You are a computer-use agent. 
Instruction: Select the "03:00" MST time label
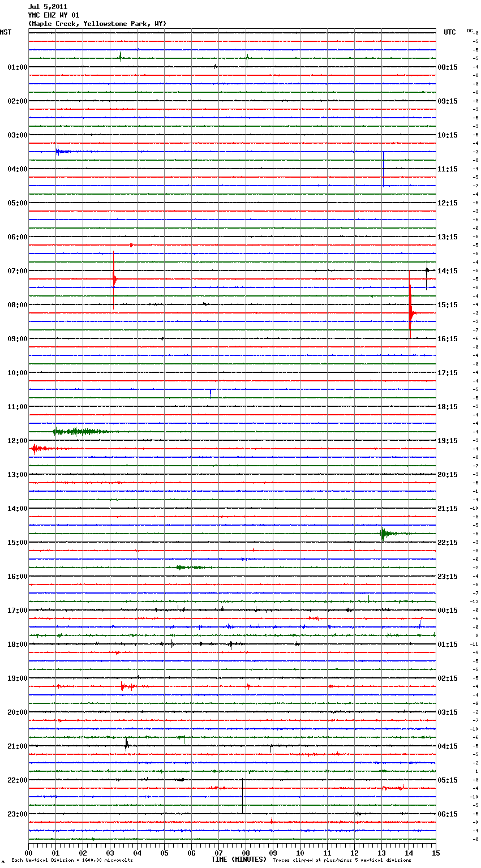tap(18, 135)
